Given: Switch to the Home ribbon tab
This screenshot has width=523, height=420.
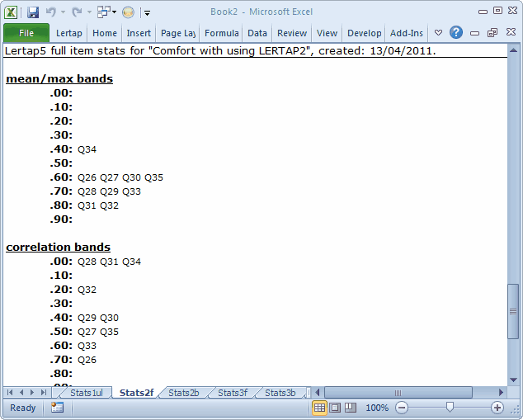Looking at the screenshot, I should (x=105, y=33).
